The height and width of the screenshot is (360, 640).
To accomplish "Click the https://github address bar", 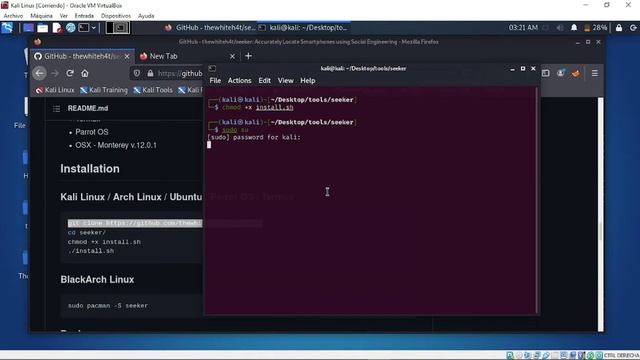I will pos(180,73).
